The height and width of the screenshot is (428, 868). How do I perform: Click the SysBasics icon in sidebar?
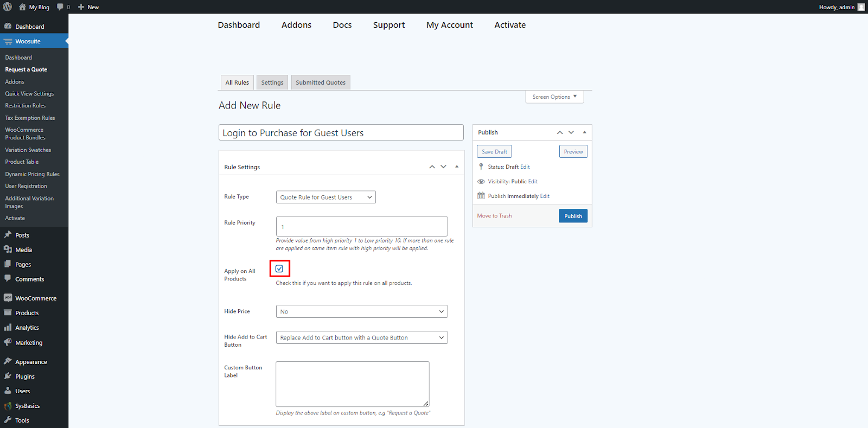pyautogui.click(x=8, y=406)
